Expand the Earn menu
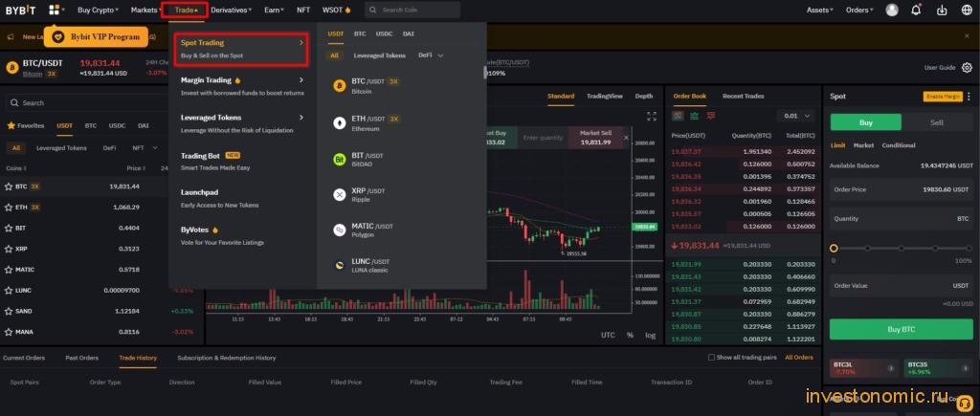Image resolution: width=980 pixels, height=416 pixels. [274, 10]
